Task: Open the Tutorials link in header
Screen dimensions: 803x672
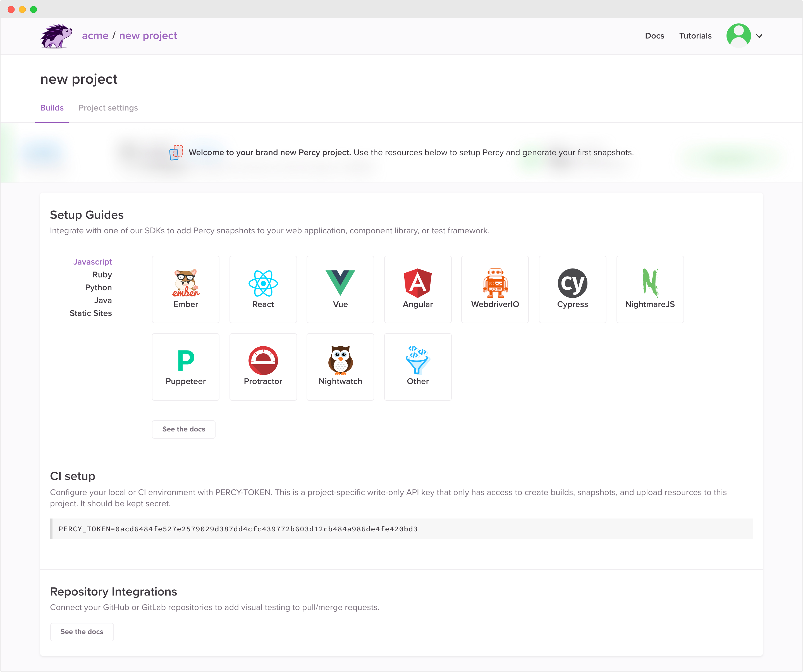Action: pos(695,36)
